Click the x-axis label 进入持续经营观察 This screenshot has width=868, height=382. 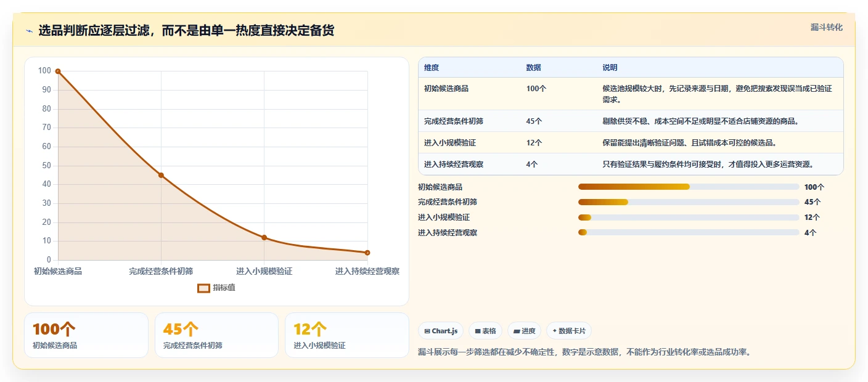(367, 271)
